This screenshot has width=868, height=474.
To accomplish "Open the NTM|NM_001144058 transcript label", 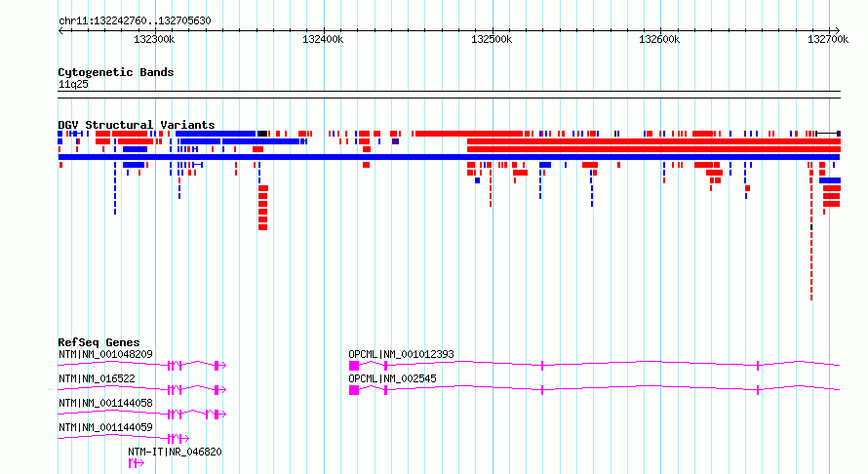I will [x=105, y=403].
